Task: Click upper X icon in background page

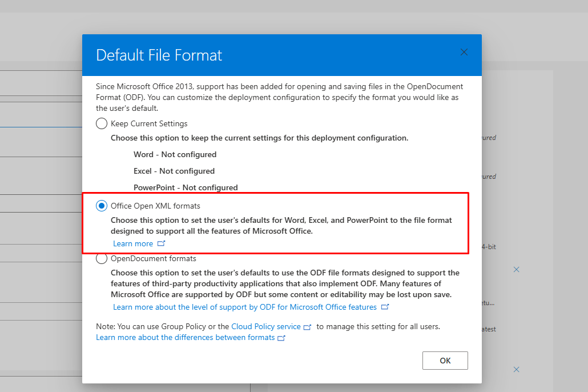Action: 517,270
